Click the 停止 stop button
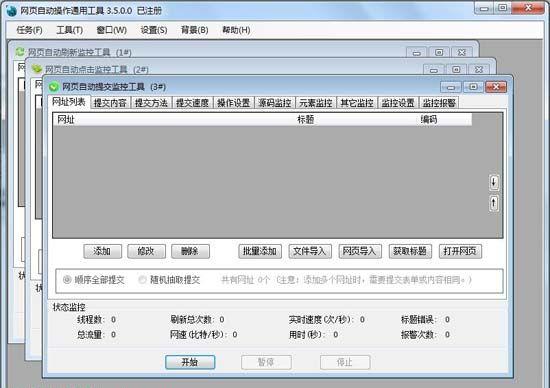 pyautogui.click(x=345, y=362)
